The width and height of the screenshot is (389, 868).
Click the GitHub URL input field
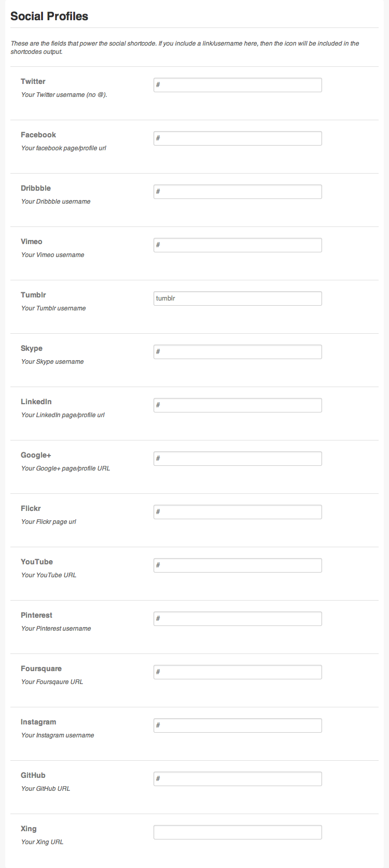(238, 779)
